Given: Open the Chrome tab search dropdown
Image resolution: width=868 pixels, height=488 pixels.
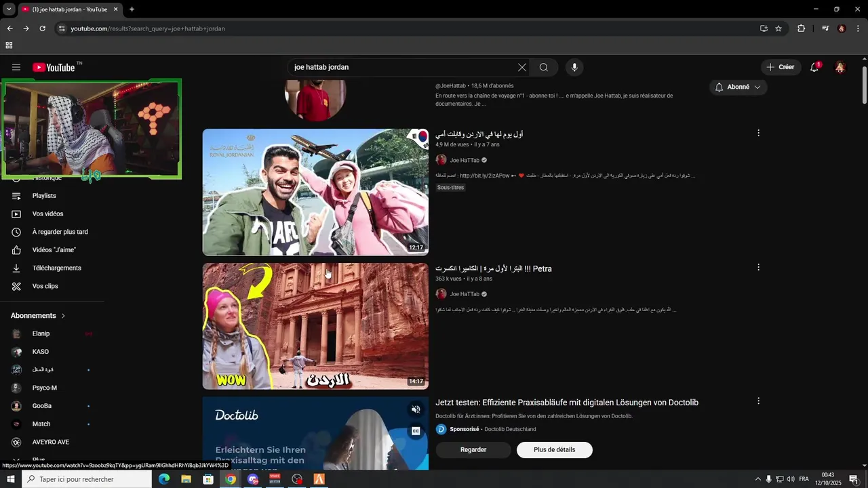Looking at the screenshot, I should click(x=9, y=9).
